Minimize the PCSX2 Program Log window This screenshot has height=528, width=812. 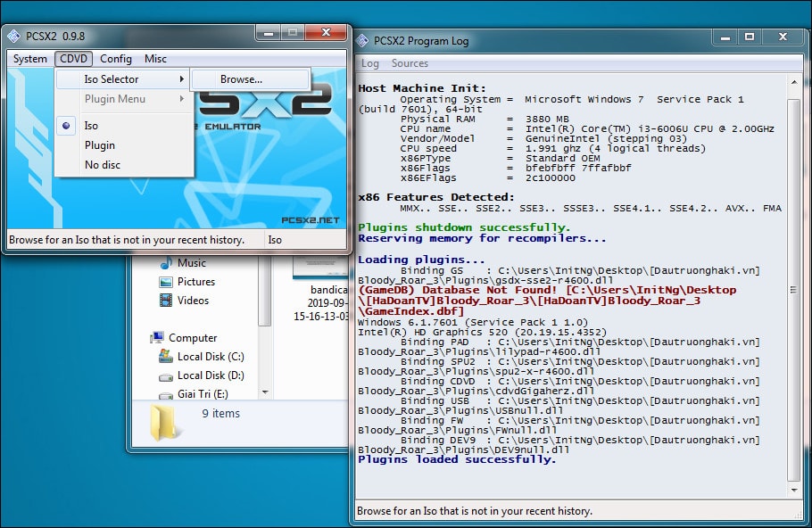click(726, 37)
